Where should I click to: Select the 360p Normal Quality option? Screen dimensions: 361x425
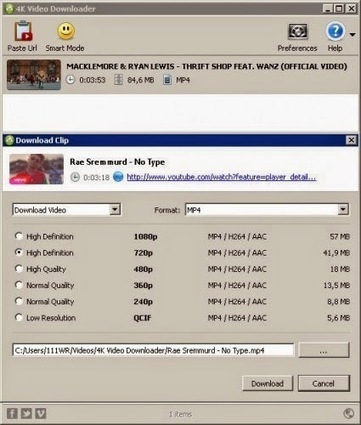click(19, 285)
